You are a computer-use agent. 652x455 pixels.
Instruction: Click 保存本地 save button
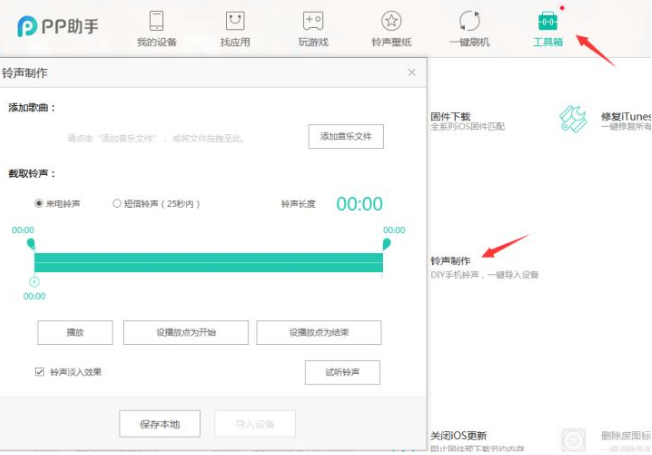tap(159, 423)
